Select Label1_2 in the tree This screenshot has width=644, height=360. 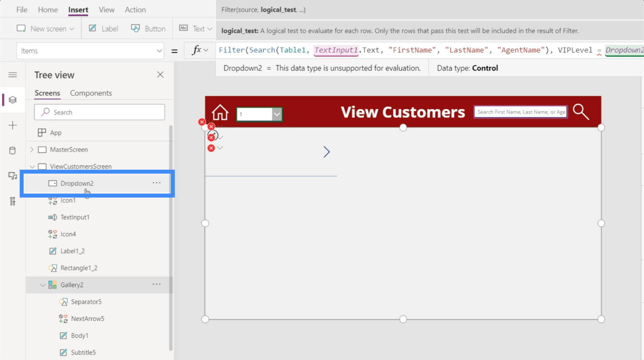(x=72, y=251)
